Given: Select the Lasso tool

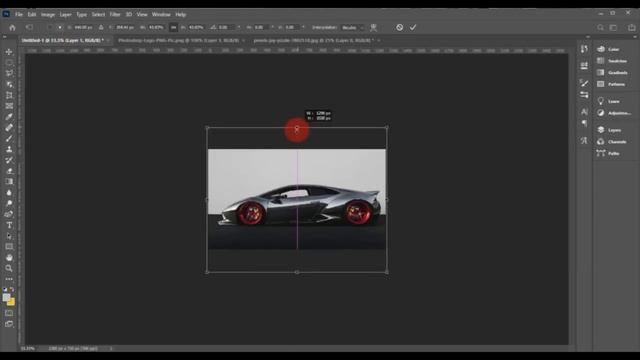Looking at the screenshot, I should pyautogui.click(x=9, y=73).
